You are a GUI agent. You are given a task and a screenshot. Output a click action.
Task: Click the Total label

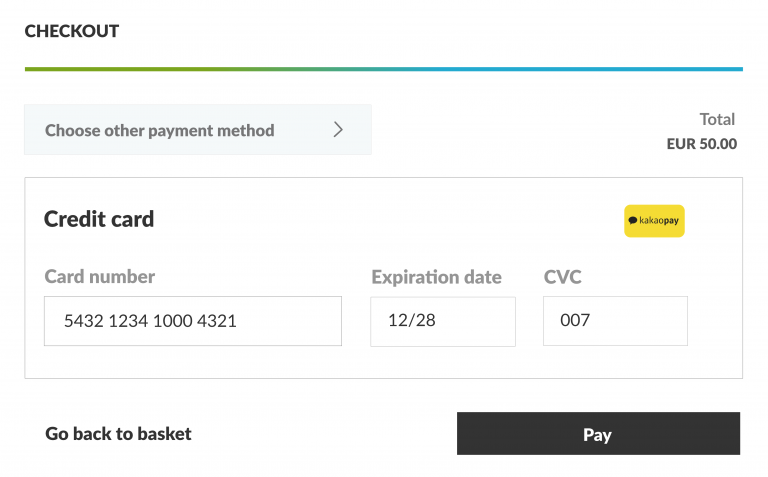click(x=717, y=119)
